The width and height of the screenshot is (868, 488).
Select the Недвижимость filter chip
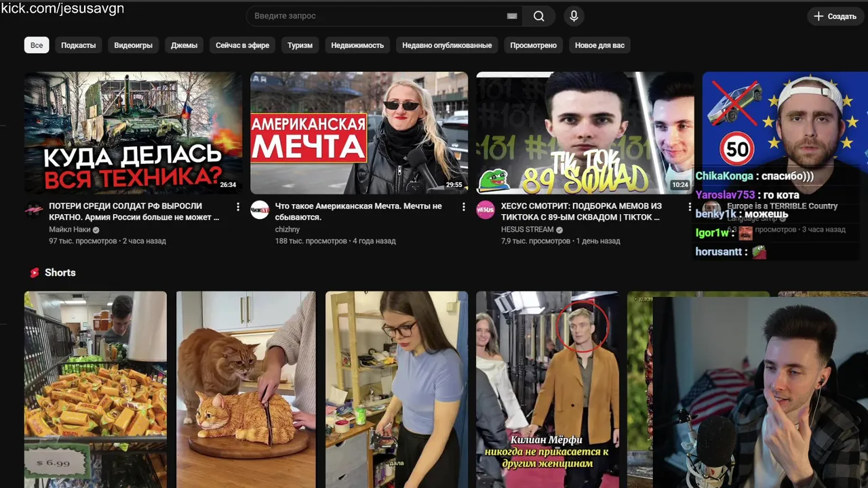(357, 45)
